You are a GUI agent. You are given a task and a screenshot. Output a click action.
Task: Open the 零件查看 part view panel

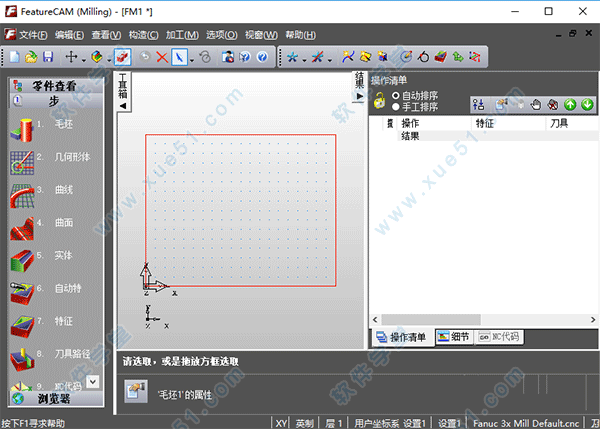(56, 86)
